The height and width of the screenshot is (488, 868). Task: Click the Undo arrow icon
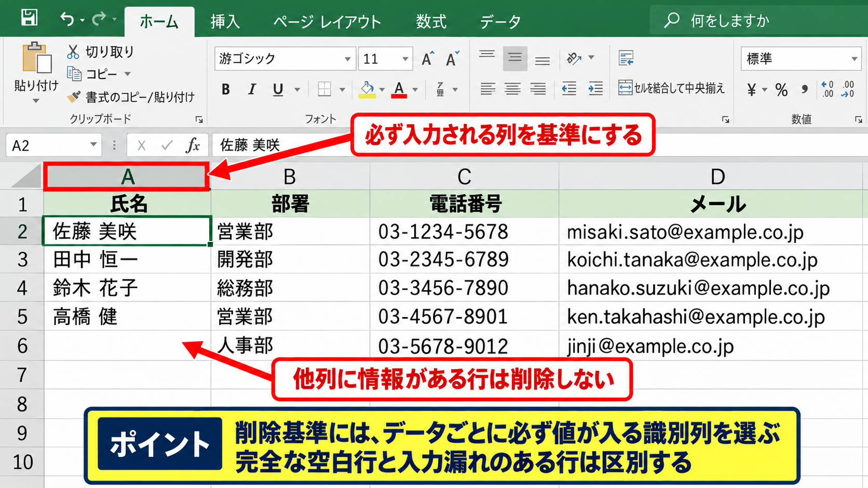67,19
